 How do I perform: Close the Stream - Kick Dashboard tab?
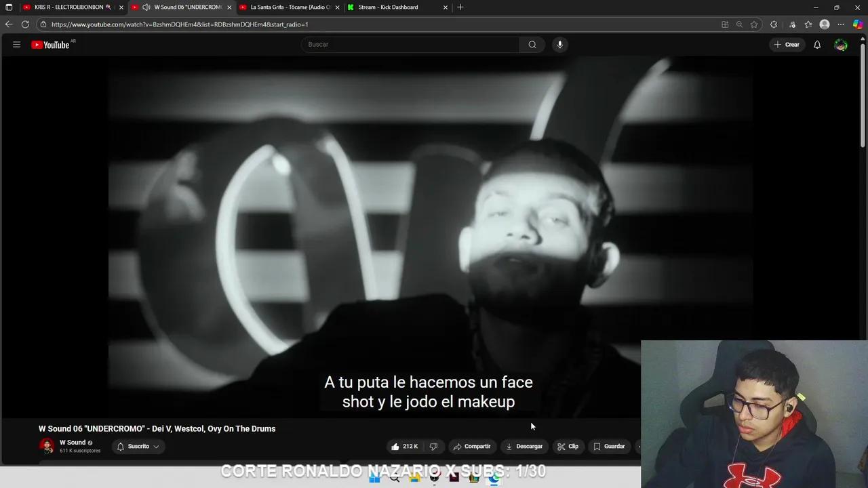pyautogui.click(x=446, y=7)
